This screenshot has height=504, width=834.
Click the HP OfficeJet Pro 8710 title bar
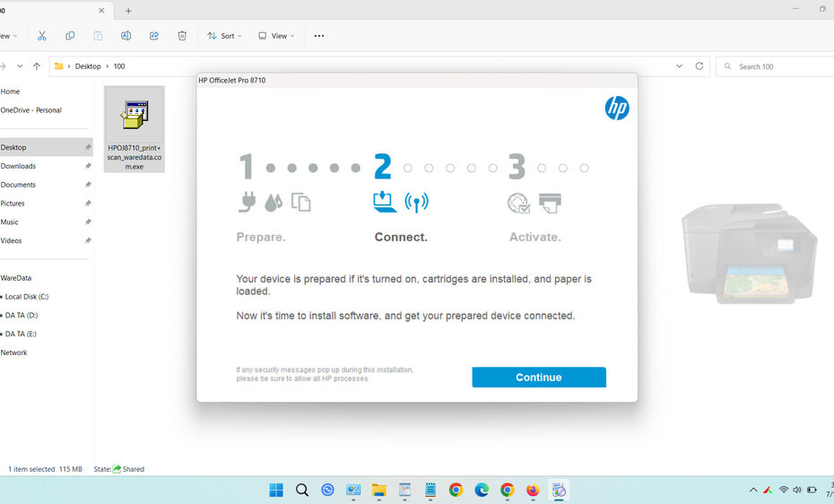pyautogui.click(x=417, y=81)
